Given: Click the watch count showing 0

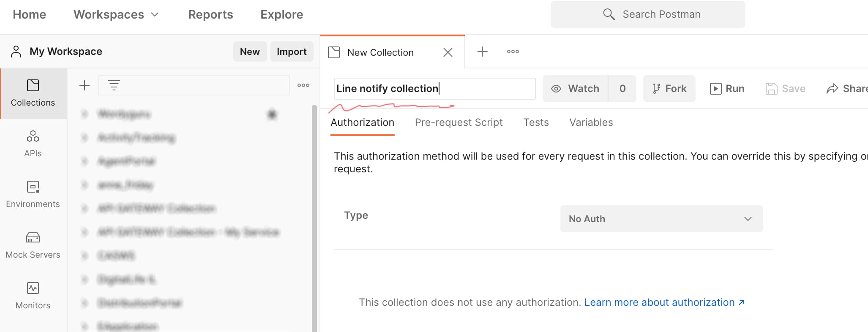Looking at the screenshot, I should tap(622, 89).
